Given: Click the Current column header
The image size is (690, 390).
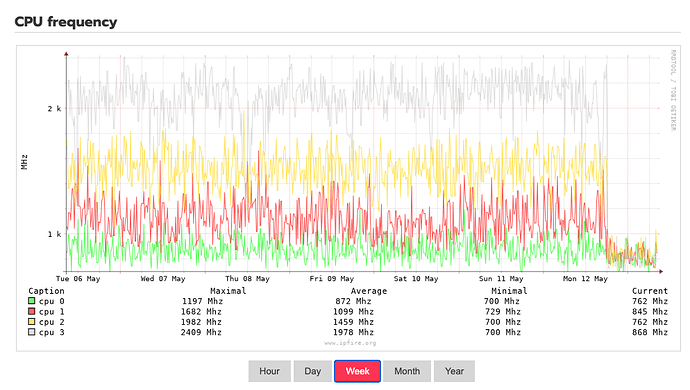Looking at the screenshot, I should tap(650, 291).
